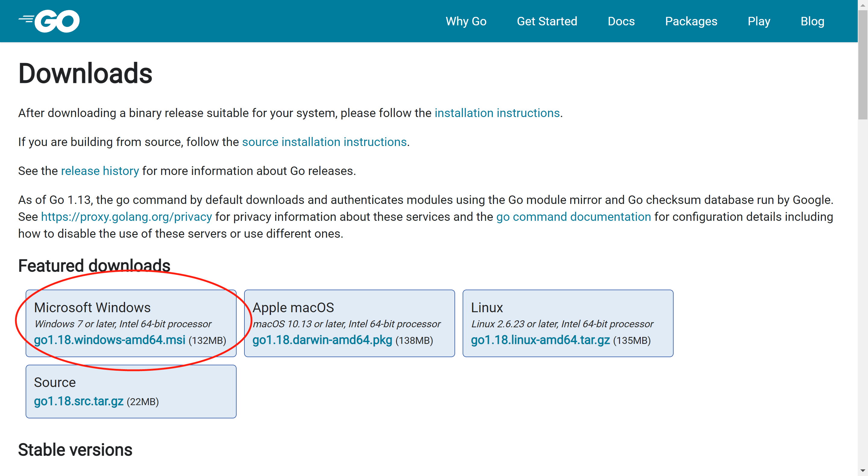
Task: Download go1.18.darwin-amd64.pkg for macOS
Action: [x=322, y=340]
